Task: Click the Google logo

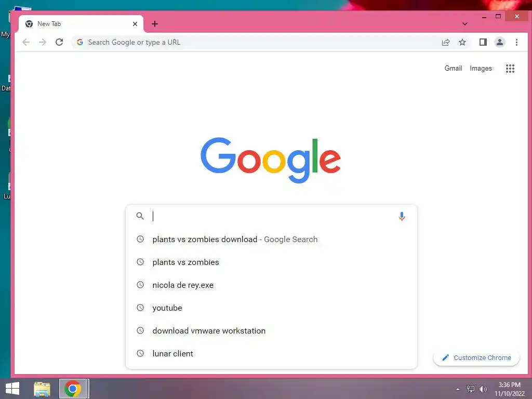Action: [x=270, y=160]
